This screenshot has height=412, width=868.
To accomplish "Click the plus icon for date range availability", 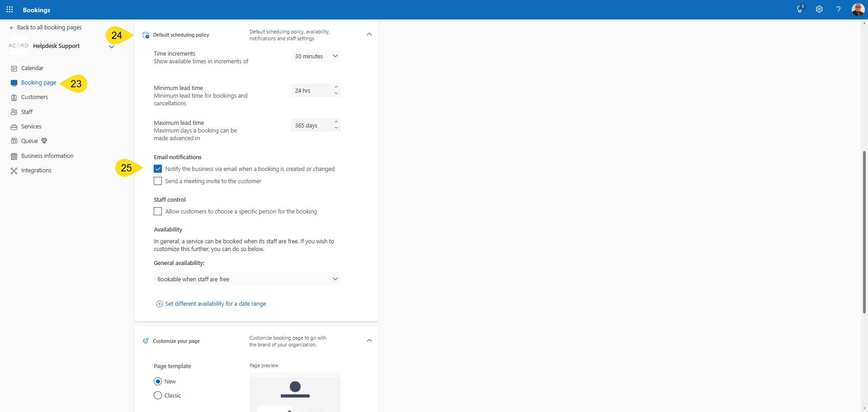I will tap(159, 304).
